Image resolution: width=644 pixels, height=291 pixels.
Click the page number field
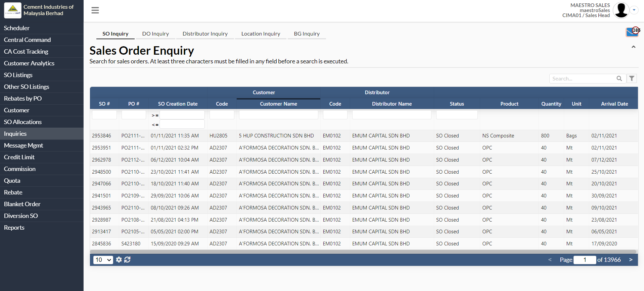(585, 260)
